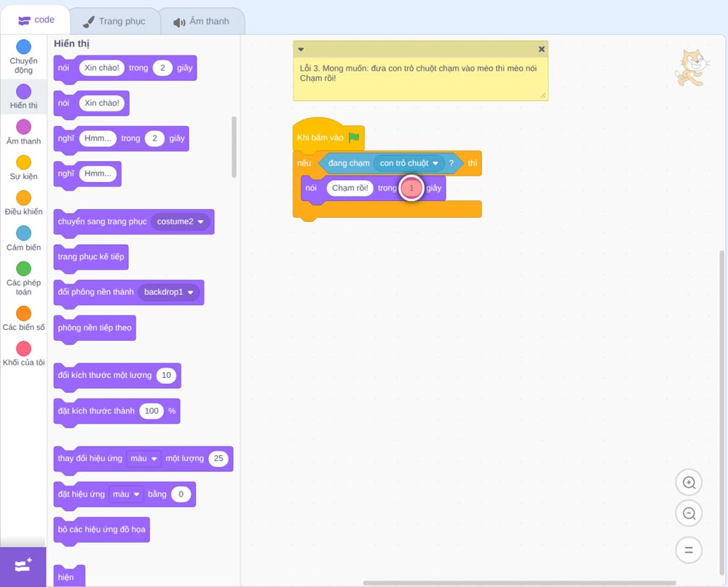Click the block palette vertical scrollbar
The image size is (728, 587).
(234, 147)
